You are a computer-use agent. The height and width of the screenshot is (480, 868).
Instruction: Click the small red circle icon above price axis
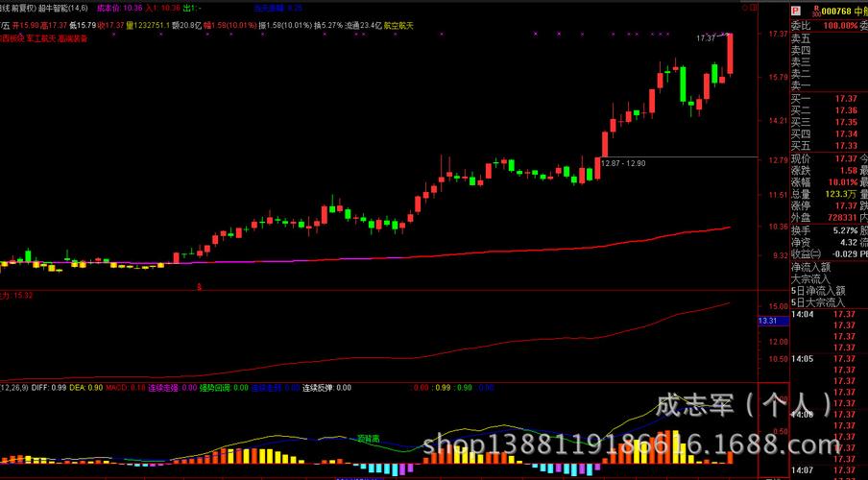pos(745,7)
